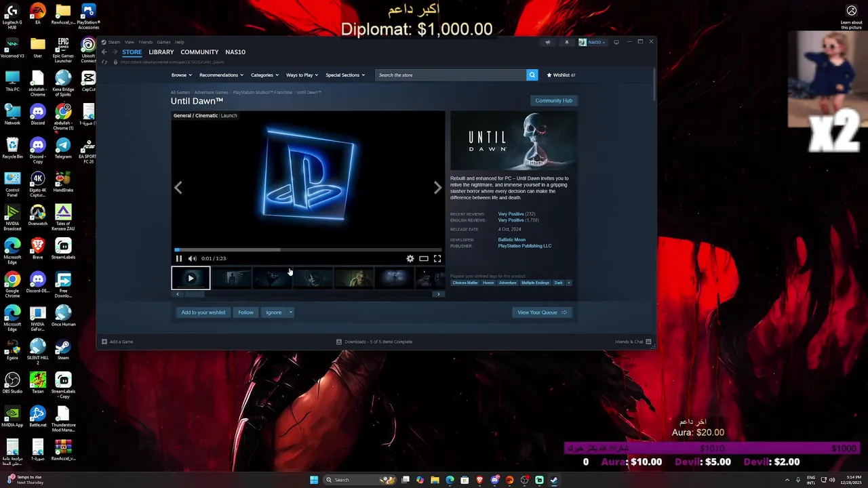
Task: Open Steam notifications bell
Action: click(567, 42)
